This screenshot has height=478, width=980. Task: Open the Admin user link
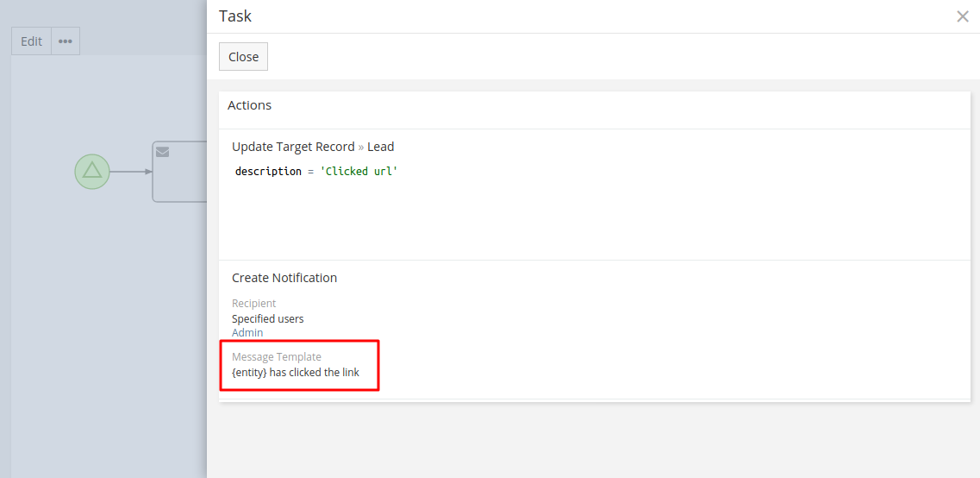247,332
